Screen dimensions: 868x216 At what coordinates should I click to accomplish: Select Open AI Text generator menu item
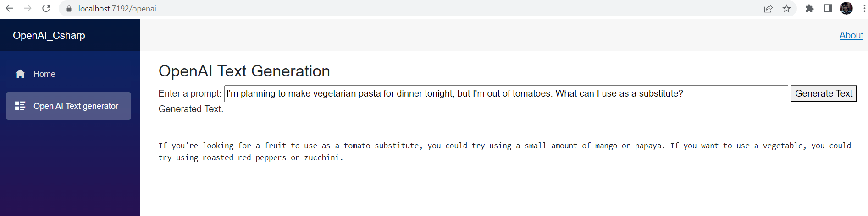click(x=68, y=106)
